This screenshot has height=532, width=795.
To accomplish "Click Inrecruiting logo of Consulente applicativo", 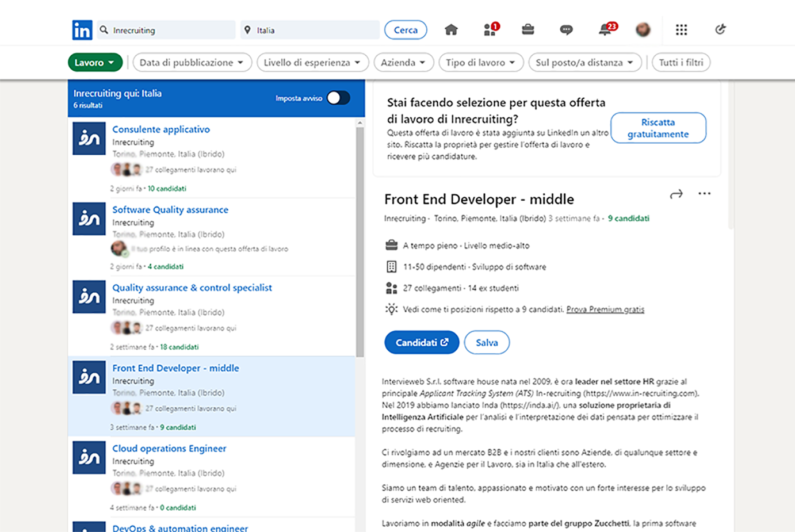I will click(89, 139).
